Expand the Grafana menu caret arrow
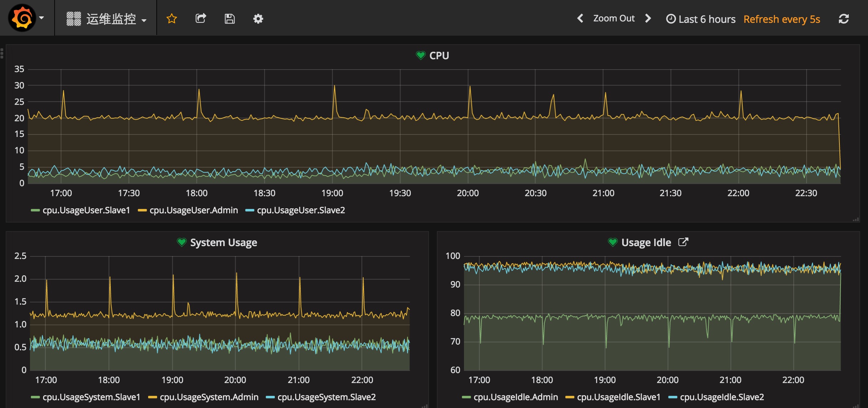Image resolution: width=868 pixels, height=408 pixels. tap(42, 18)
